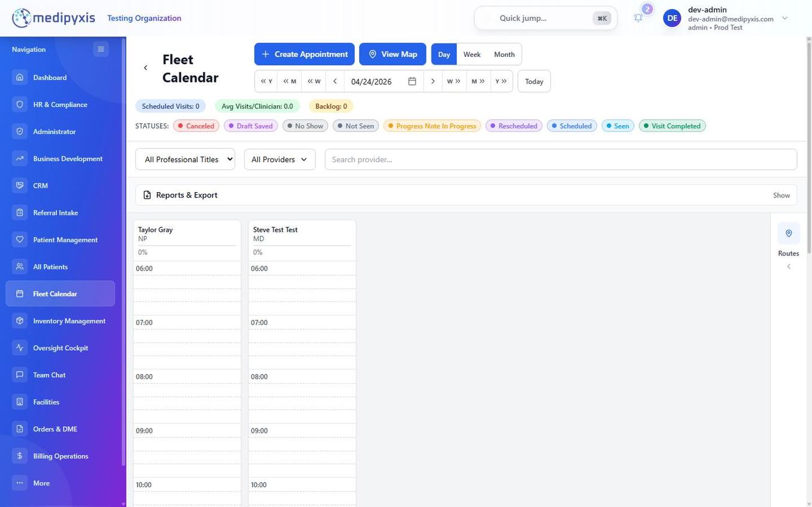Open Orders & DME document icon
The width and height of the screenshot is (812, 507).
point(20,429)
